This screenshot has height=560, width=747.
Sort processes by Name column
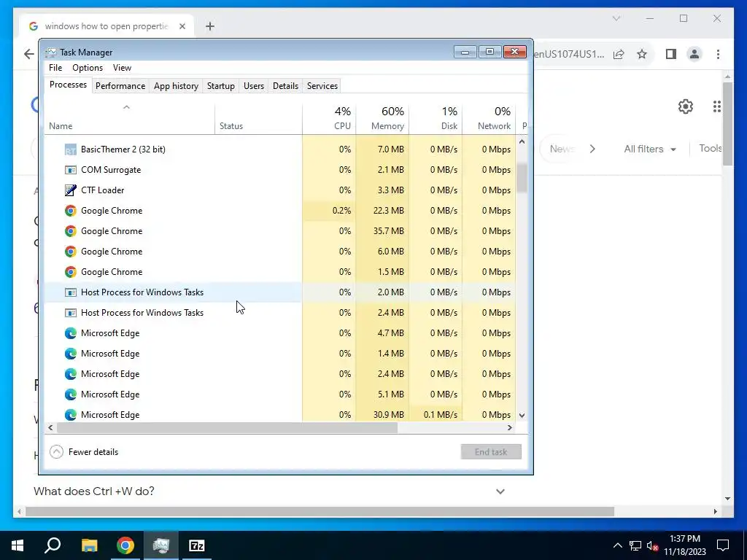[130, 119]
